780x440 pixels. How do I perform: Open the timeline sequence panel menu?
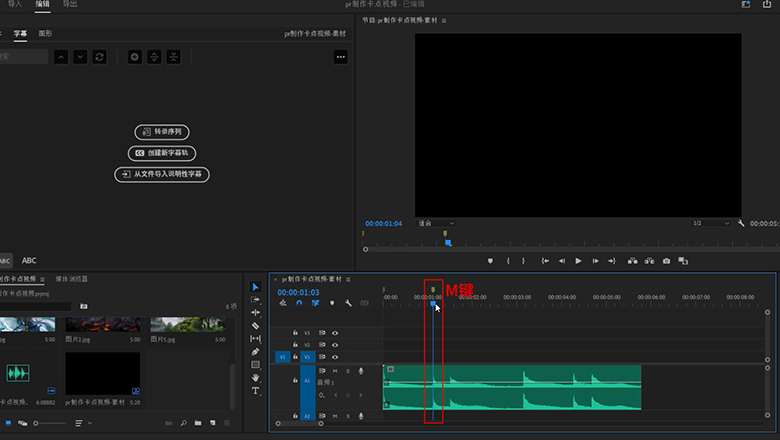[348, 279]
